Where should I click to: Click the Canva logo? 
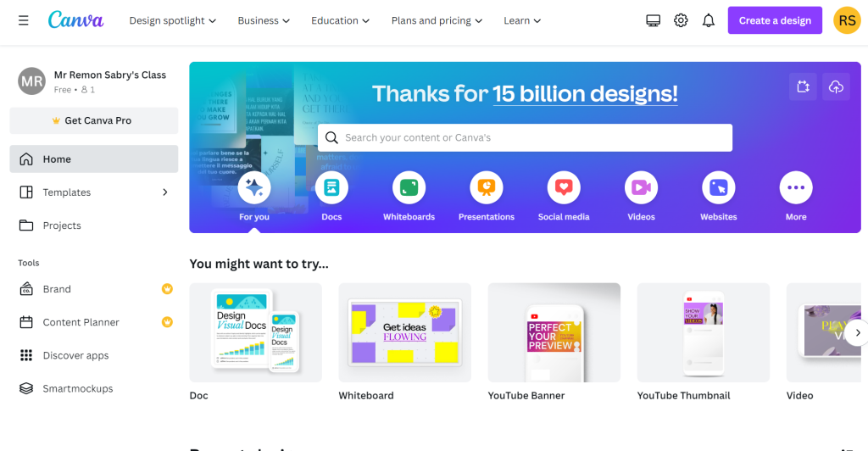[75, 19]
